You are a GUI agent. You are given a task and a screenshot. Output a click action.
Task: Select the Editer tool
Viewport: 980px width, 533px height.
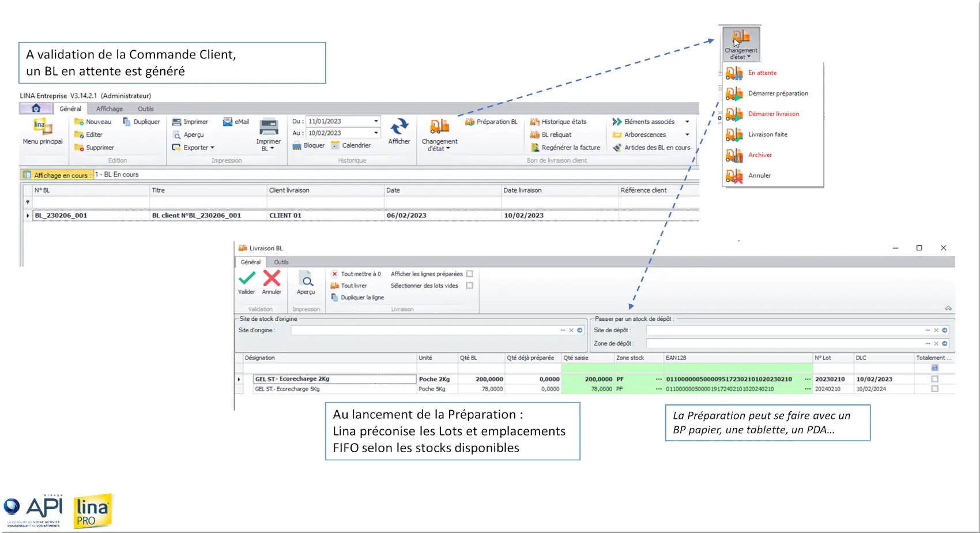(88, 134)
